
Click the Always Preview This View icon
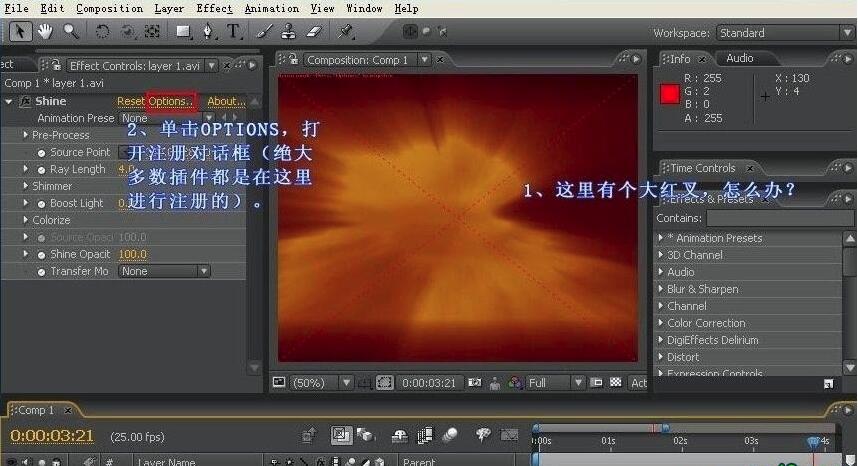tap(279, 382)
